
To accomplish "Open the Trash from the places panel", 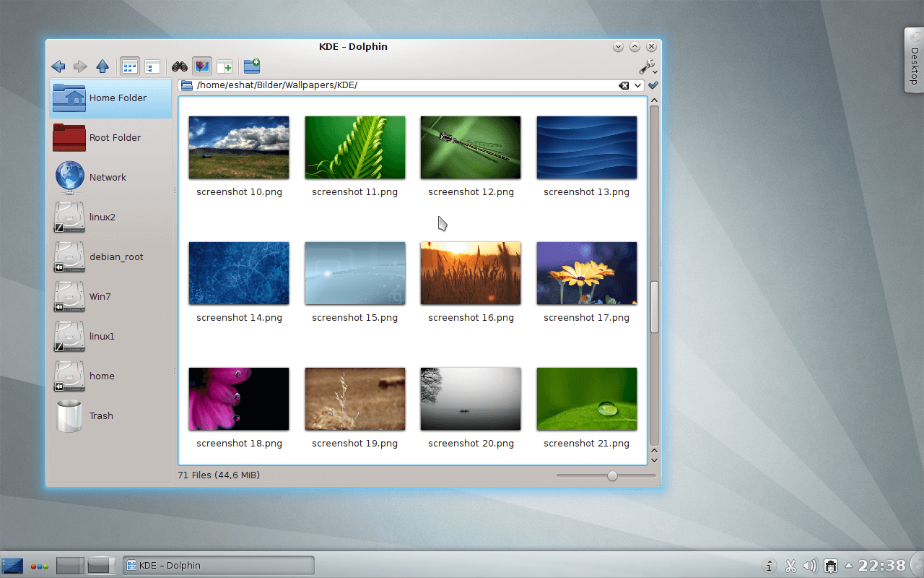I will pos(100,415).
